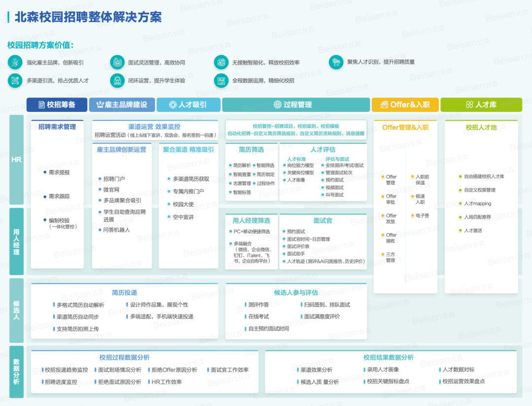Click the 用人经理筛选 heading
The image size is (532, 406).
(251, 221)
